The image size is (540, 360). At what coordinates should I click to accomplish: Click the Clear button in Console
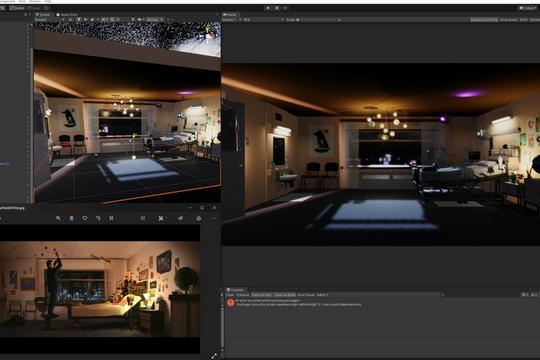(x=230, y=295)
